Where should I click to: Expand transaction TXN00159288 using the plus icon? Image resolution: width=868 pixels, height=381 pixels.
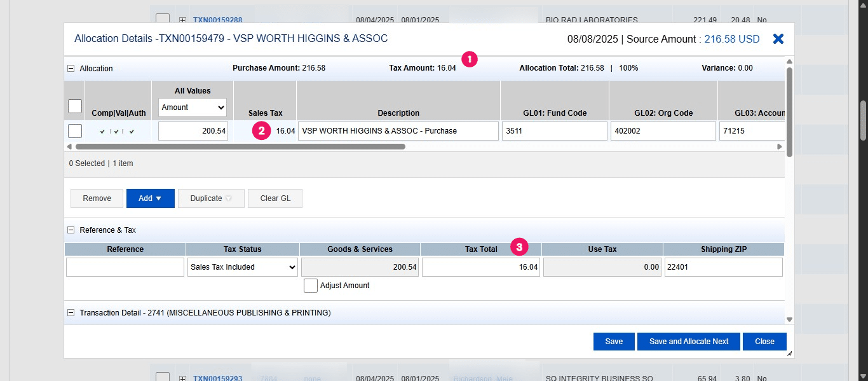(182, 20)
